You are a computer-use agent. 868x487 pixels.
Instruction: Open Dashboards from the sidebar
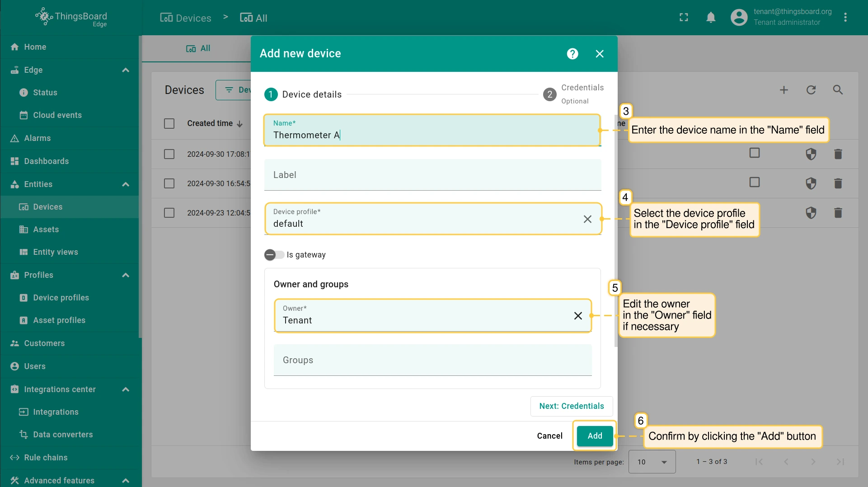tap(46, 161)
